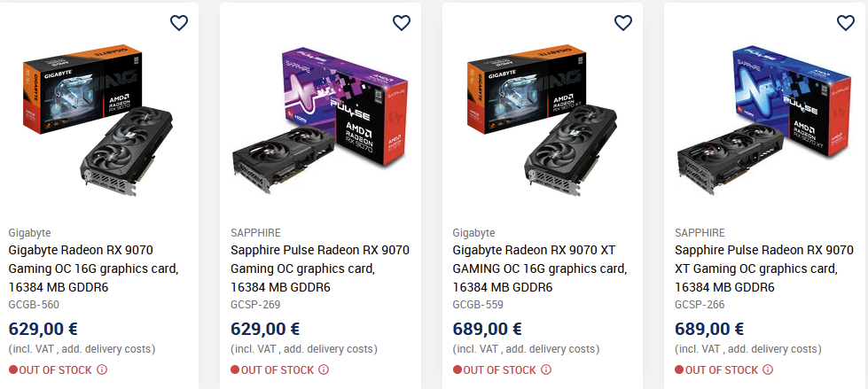Open Sapphire Pulse Radeon RX 9070 title link

[x=320, y=268]
